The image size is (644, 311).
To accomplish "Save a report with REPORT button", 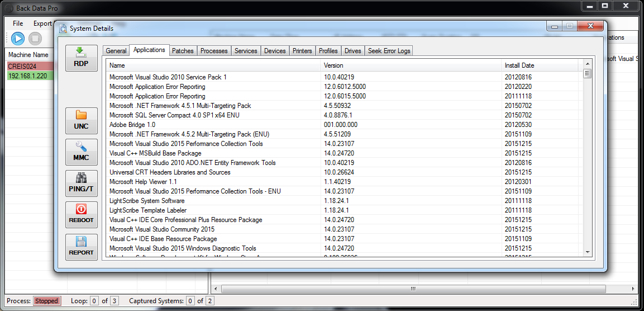I will pyautogui.click(x=82, y=247).
